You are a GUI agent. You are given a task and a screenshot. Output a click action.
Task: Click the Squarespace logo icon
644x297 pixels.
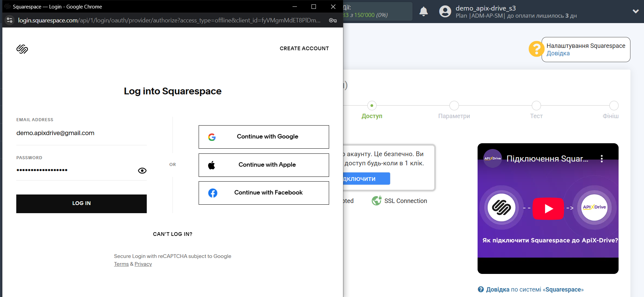tap(22, 49)
